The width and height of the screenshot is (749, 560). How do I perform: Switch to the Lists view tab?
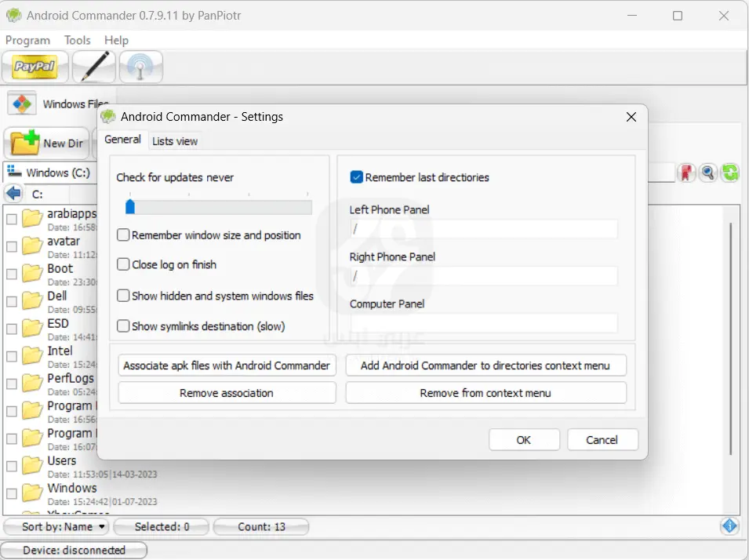click(174, 140)
